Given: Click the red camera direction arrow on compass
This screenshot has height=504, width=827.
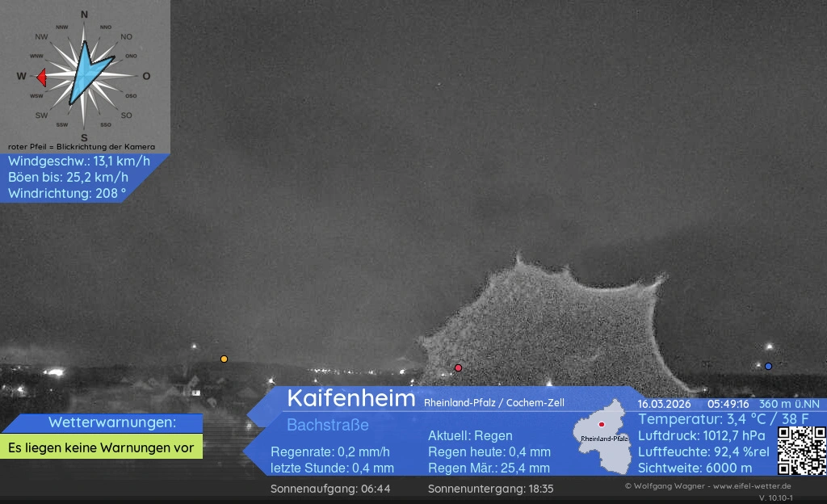Looking at the screenshot, I should click(40, 78).
